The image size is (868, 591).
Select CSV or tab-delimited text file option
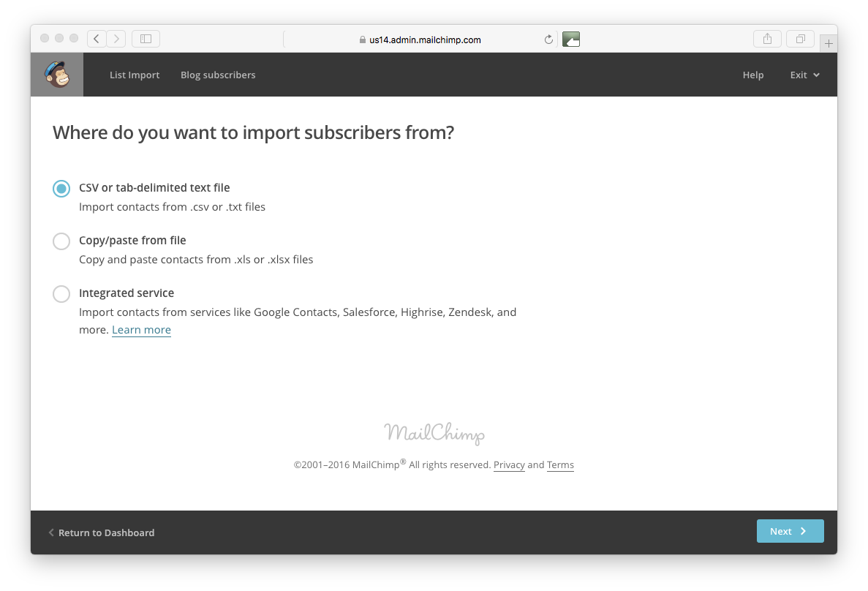click(x=61, y=188)
